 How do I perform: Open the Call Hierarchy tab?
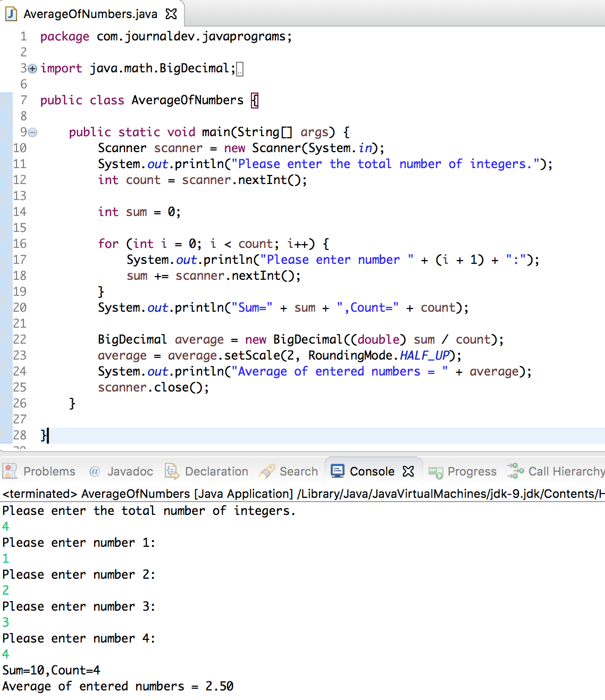coord(565,471)
